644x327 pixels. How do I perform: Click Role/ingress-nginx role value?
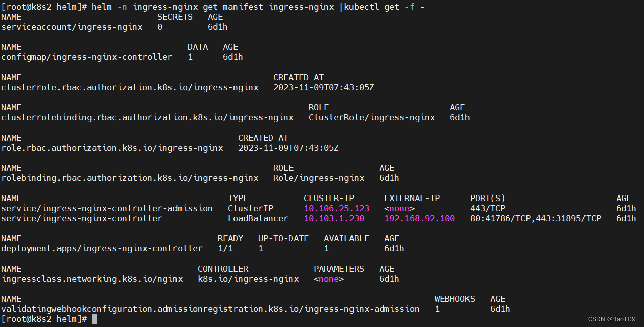pyautogui.click(x=319, y=178)
